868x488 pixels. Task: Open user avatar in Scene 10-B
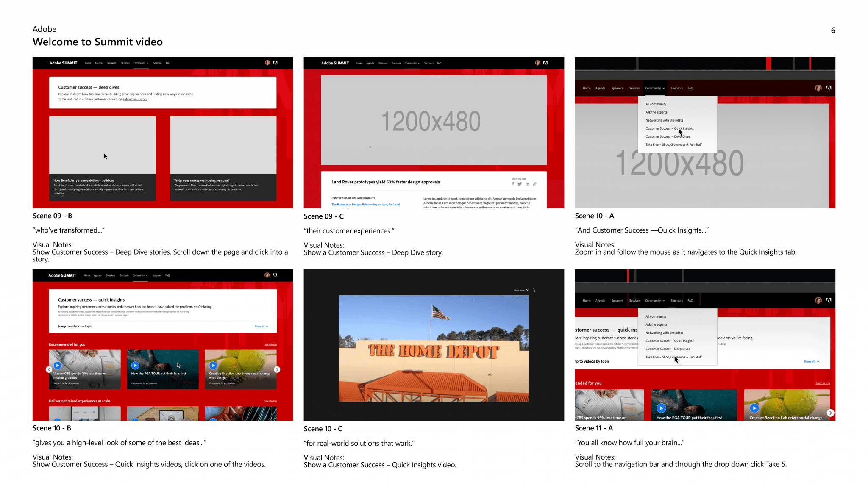267,275
